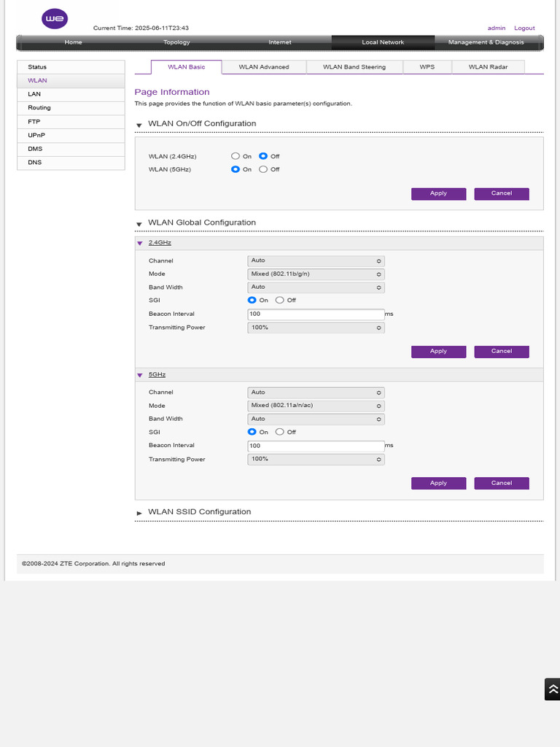The width and height of the screenshot is (560, 747).
Task: Open the 2.4GHz Channel dropdown
Action: (316, 260)
